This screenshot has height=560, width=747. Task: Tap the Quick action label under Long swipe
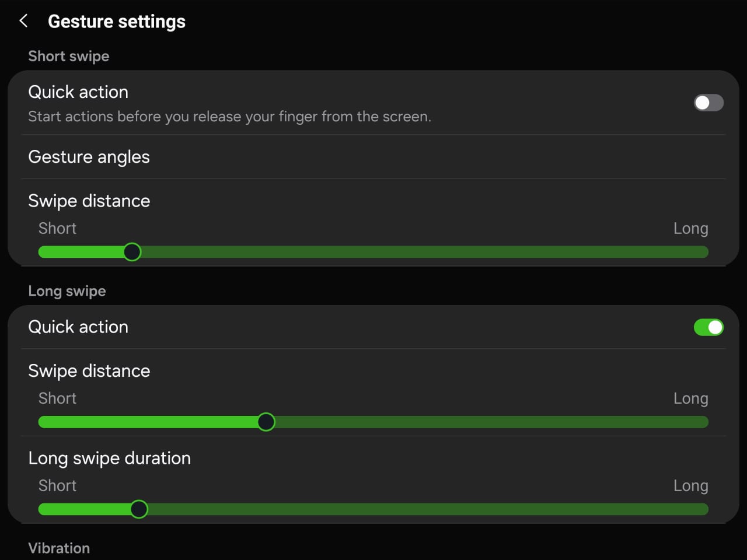point(78,327)
